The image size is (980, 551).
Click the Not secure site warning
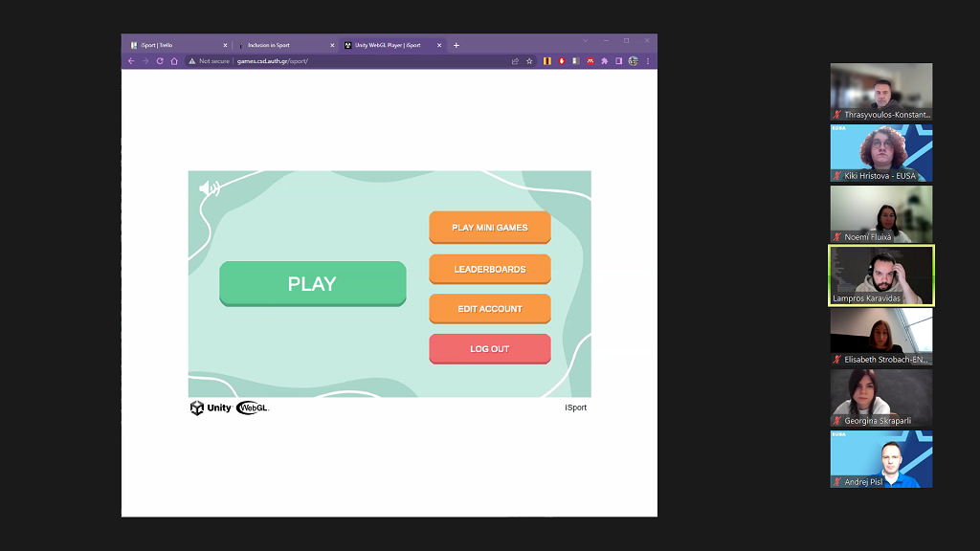(209, 61)
